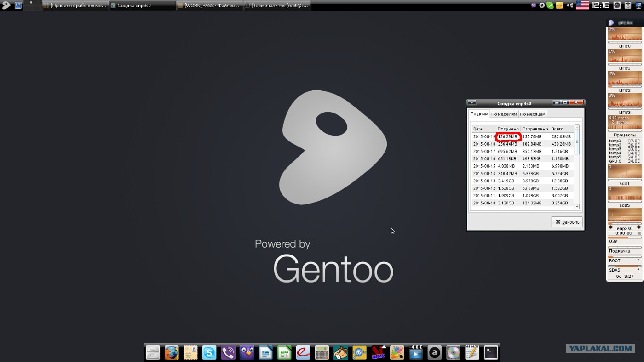644x362 pixels.
Task: Click the scroll-up arrow of the traffic table
Action: tap(577, 127)
